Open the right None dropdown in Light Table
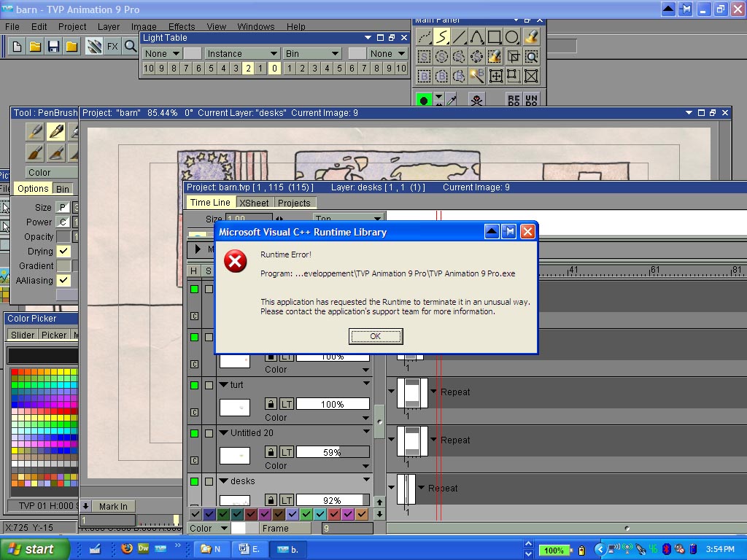The height and width of the screenshot is (560, 747). point(388,53)
